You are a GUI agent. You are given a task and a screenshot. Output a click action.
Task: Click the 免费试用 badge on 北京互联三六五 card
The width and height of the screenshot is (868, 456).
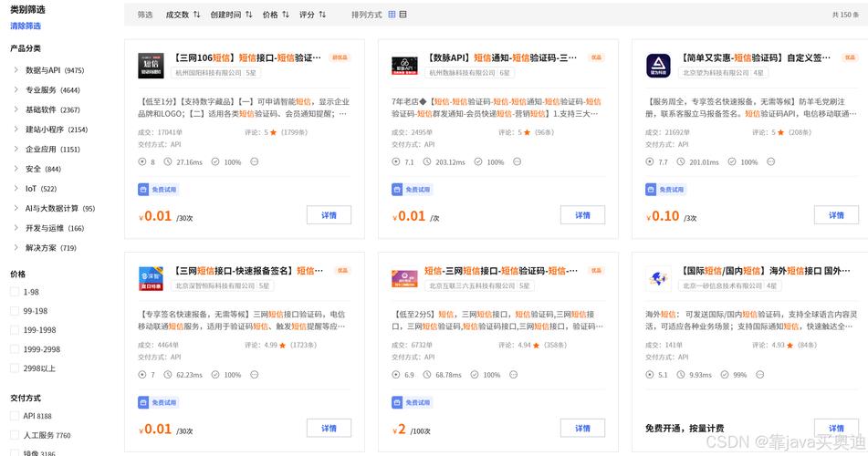click(412, 402)
